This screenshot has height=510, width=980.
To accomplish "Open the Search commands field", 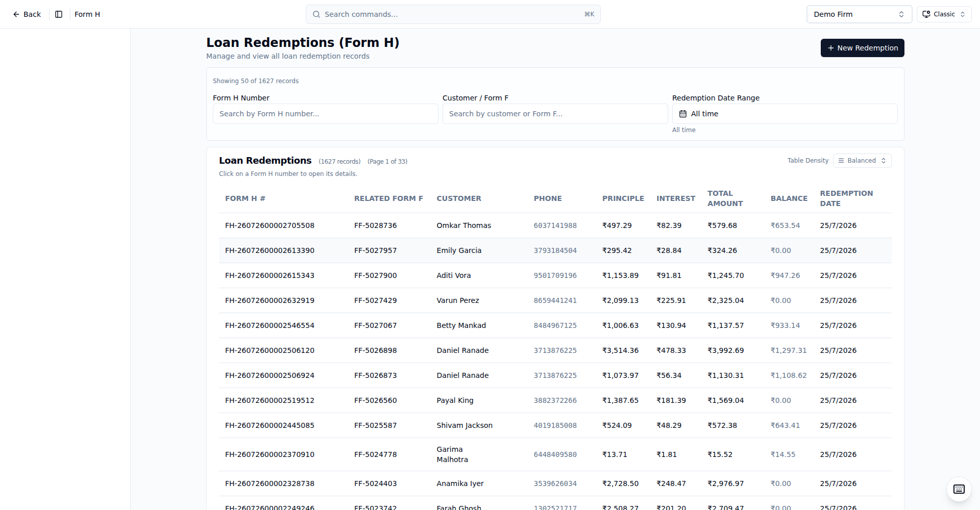I will click(x=453, y=14).
